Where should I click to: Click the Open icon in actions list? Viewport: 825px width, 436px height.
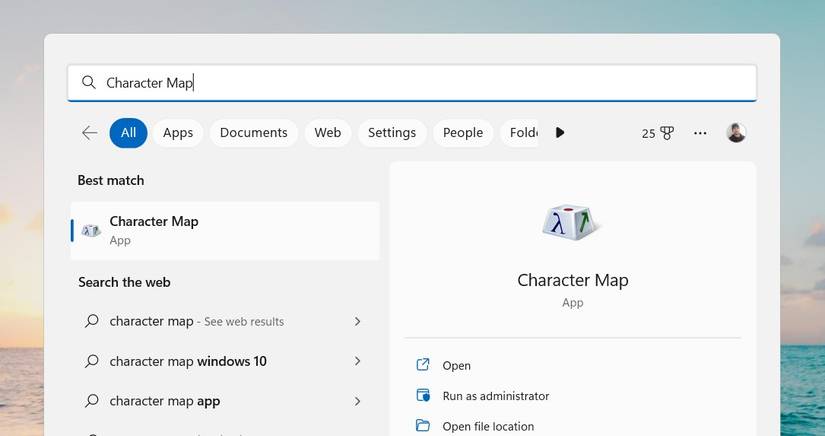pyautogui.click(x=423, y=365)
